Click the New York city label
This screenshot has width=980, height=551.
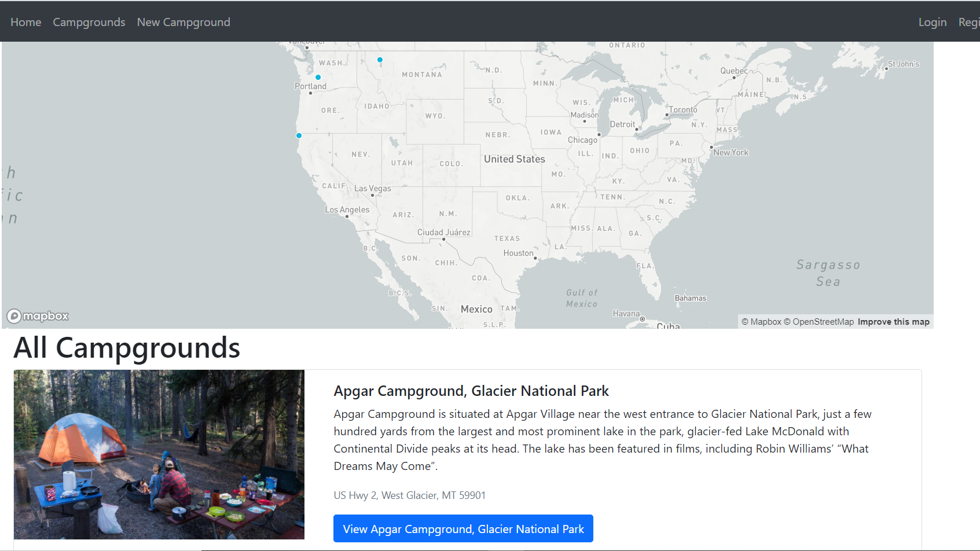(731, 153)
